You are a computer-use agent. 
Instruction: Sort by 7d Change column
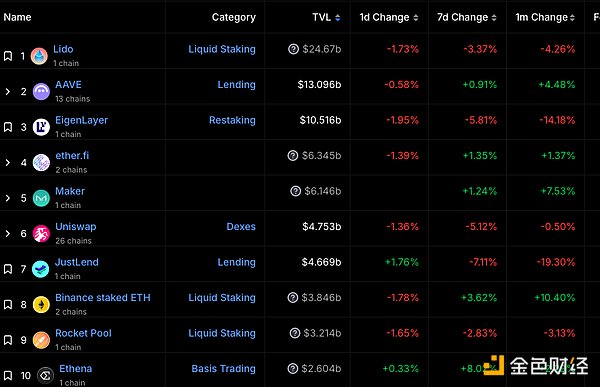click(x=467, y=17)
